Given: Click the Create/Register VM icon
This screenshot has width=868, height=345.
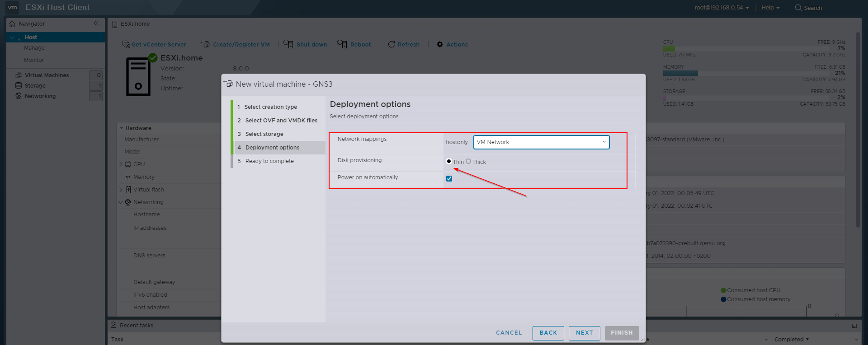Looking at the screenshot, I should tap(205, 44).
